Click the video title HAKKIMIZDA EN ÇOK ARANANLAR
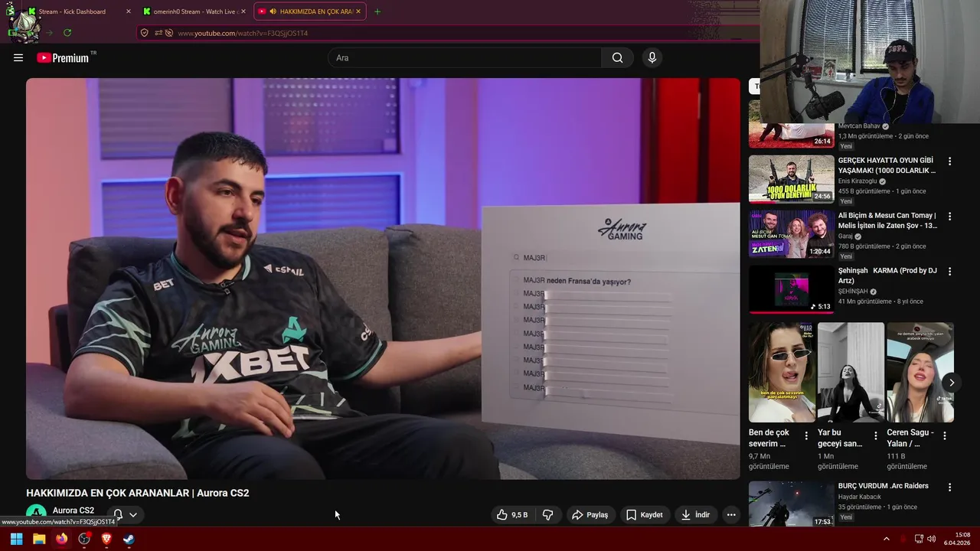Screen dimensions: 980x551 coord(138,493)
